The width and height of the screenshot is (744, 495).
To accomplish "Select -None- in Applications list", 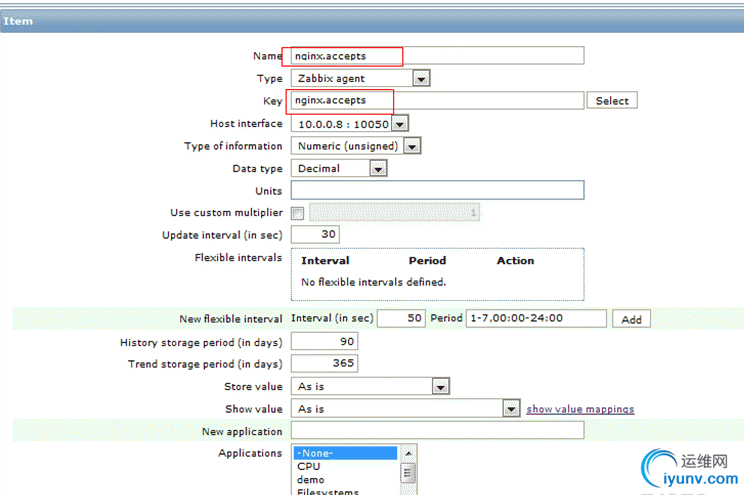I will pos(345,453).
